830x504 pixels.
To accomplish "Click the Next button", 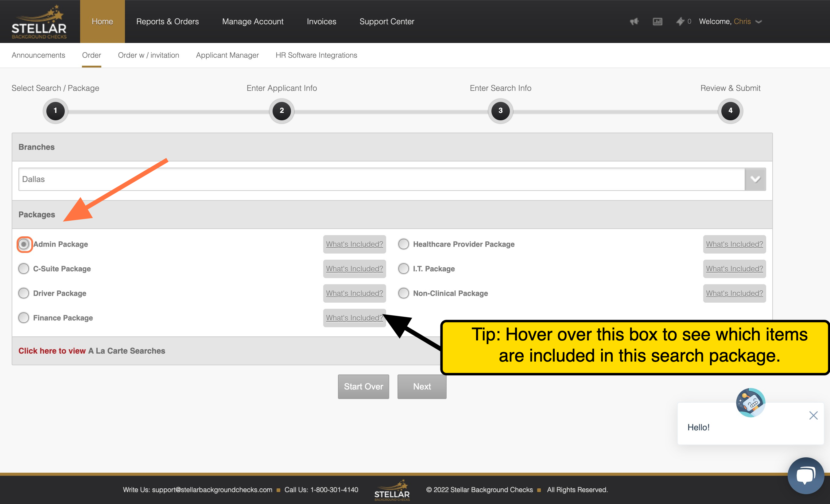I will 422,386.
